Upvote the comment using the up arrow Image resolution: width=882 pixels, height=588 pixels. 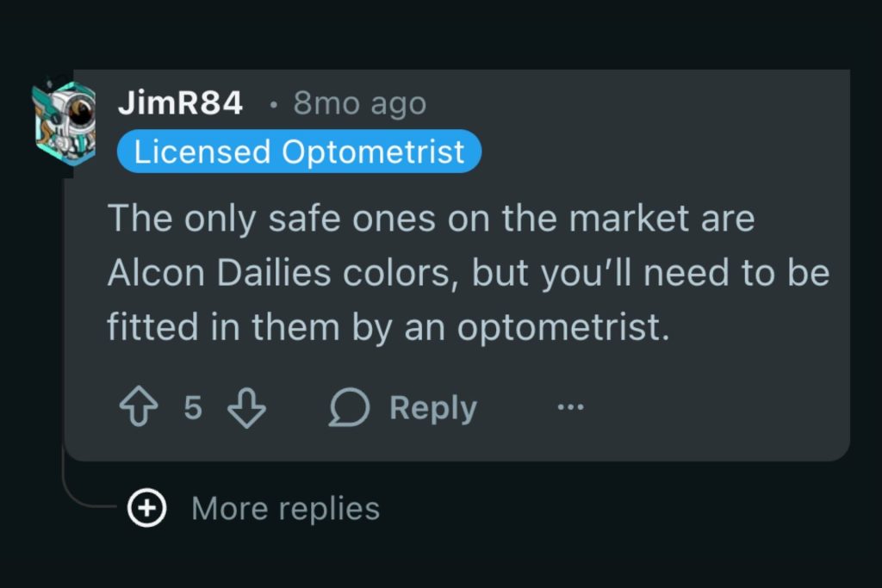tap(138, 406)
